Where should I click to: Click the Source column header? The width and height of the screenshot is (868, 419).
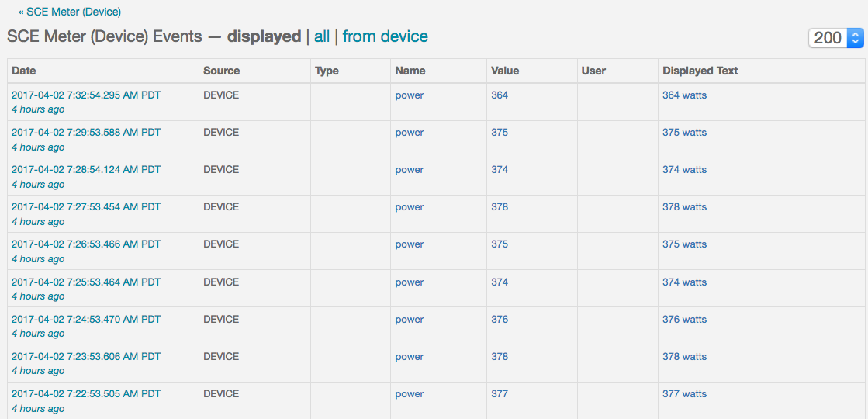(221, 71)
